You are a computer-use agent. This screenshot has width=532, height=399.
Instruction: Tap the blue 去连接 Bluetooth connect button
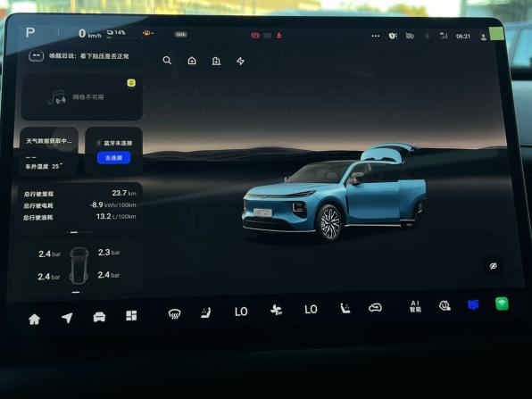(x=113, y=158)
